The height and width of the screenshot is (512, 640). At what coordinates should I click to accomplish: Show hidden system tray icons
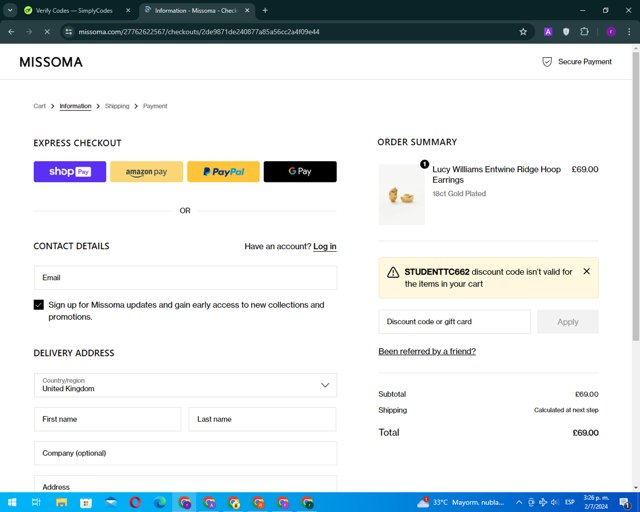click(519, 502)
